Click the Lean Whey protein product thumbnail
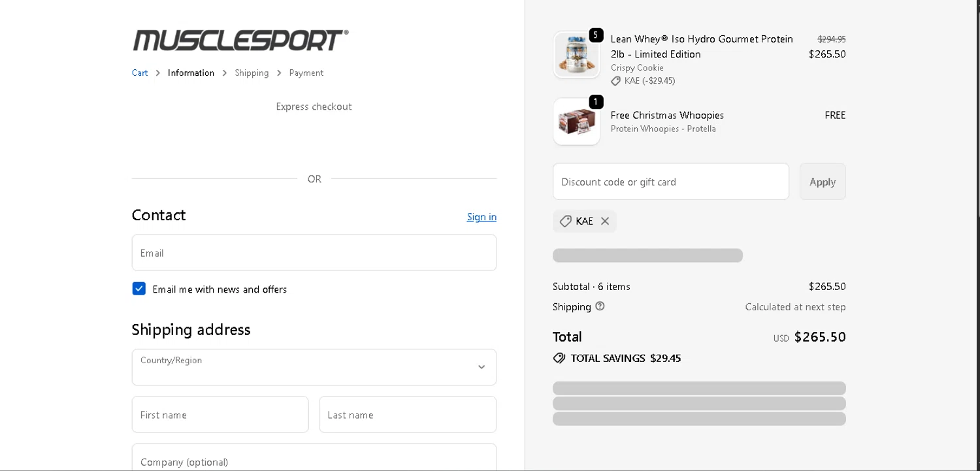 pos(576,55)
